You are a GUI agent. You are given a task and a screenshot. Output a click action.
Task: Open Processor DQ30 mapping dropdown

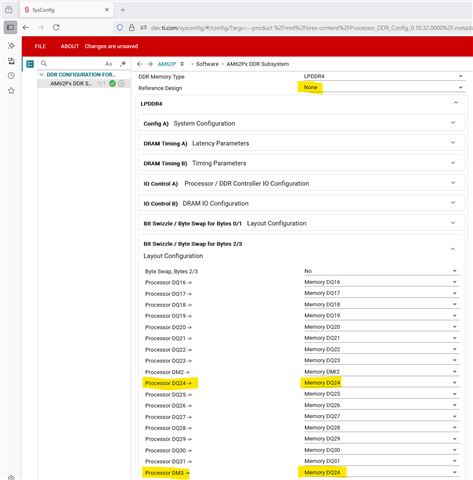click(382, 450)
